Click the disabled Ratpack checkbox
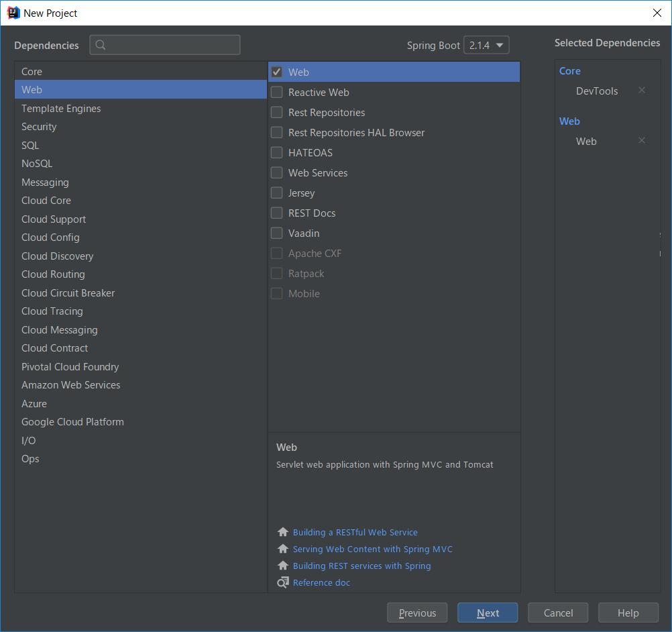This screenshot has width=672, height=632. click(277, 274)
